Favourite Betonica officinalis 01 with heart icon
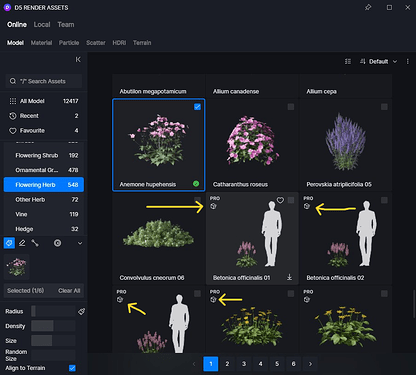The image size is (416, 375). pos(280,200)
